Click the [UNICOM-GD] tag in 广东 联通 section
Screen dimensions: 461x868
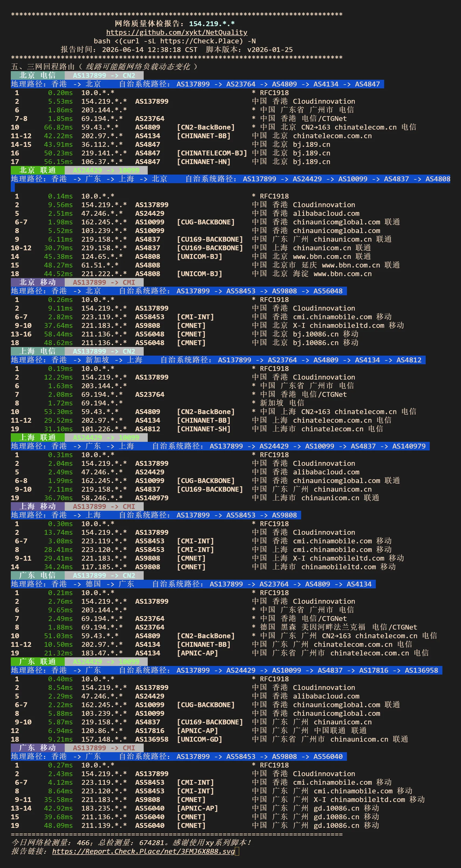pyautogui.click(x=200, y=739)
